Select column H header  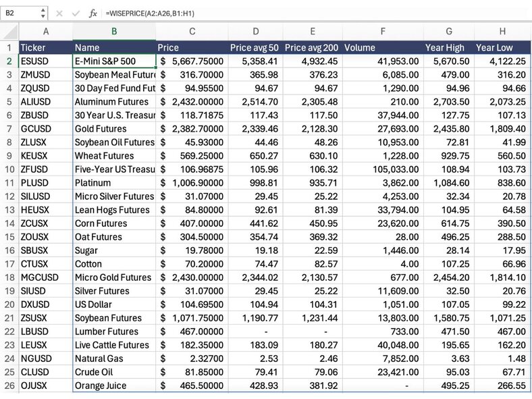[502, 31]
